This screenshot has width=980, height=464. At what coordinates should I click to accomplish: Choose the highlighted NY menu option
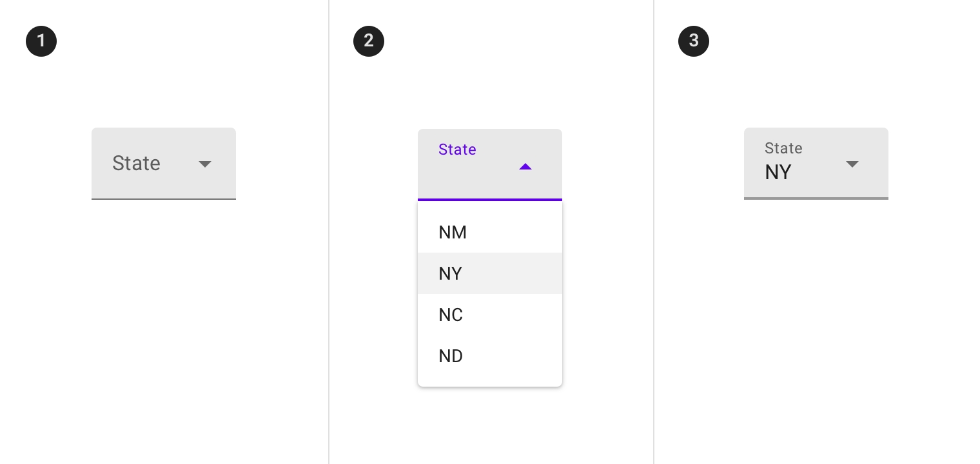tap(451, 273)
